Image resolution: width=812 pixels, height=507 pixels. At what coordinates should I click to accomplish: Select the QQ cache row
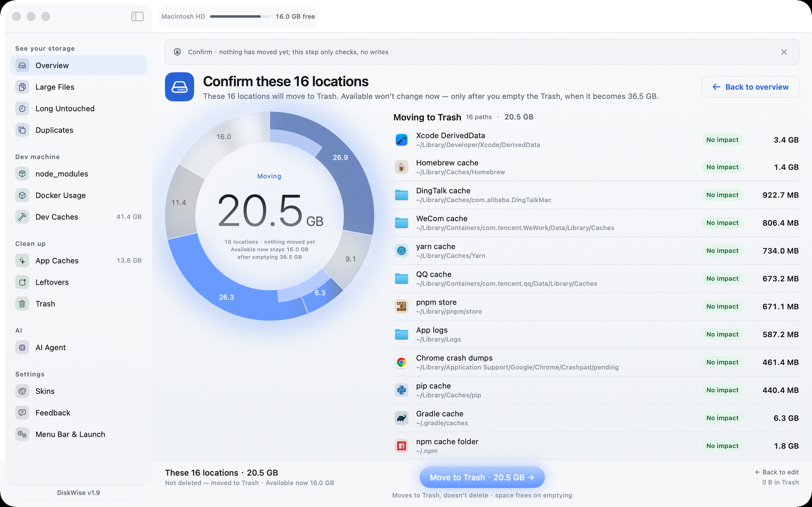point(597,279)
